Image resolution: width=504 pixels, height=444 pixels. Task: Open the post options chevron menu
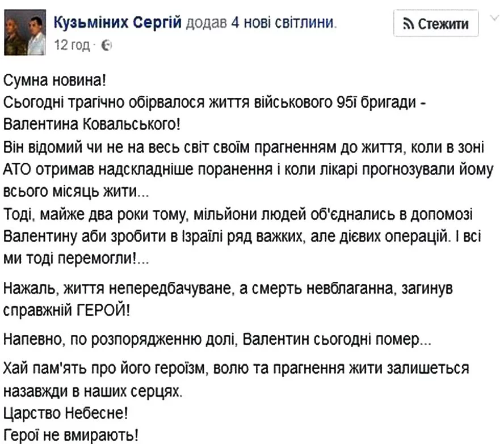click(495, 18)
